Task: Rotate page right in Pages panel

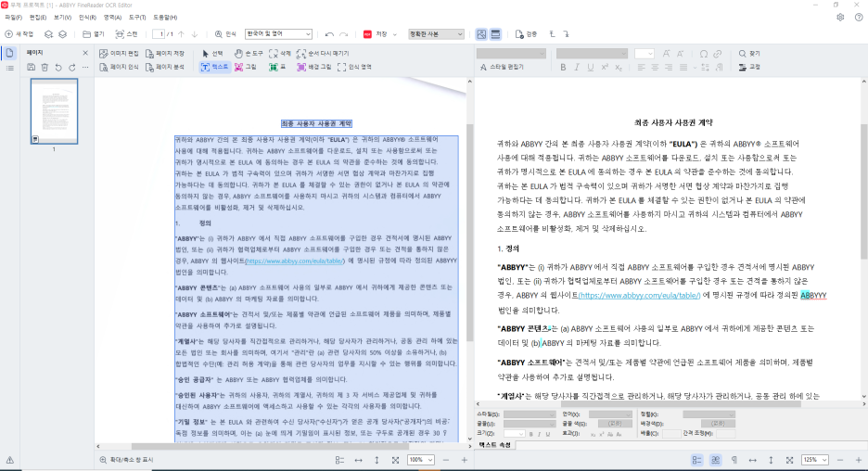Action: tap(72, 68)
